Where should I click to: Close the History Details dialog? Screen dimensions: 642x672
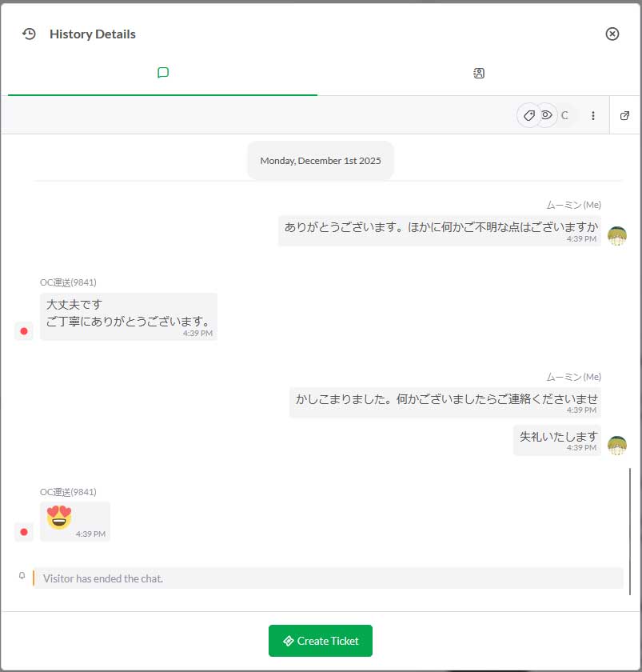[612, 34]
